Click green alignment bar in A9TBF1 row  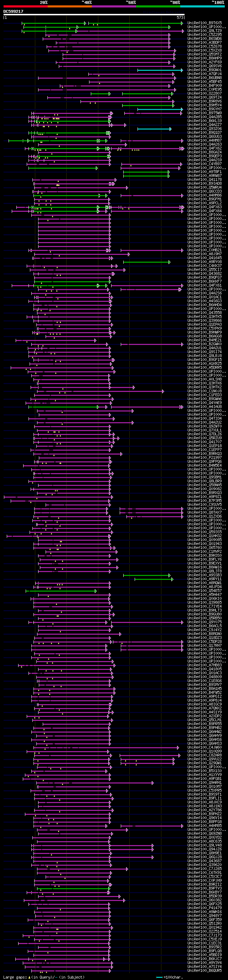click(x=146, y=172)
